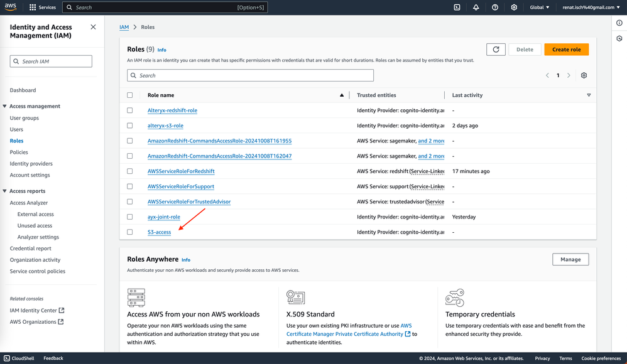
Task: Open the ayx-joint-role link
Action: [x=164, y=217]
